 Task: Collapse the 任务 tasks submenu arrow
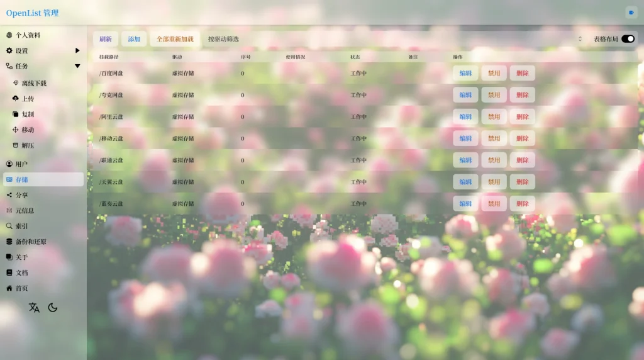point(77,66)
